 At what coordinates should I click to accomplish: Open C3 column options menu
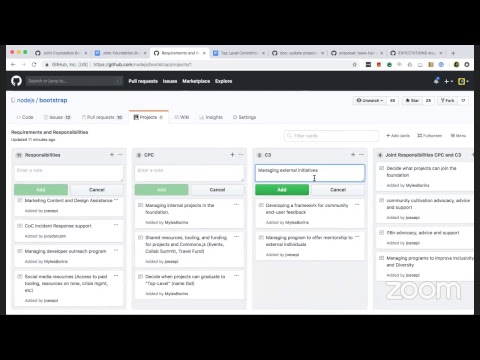pos(362,155)
